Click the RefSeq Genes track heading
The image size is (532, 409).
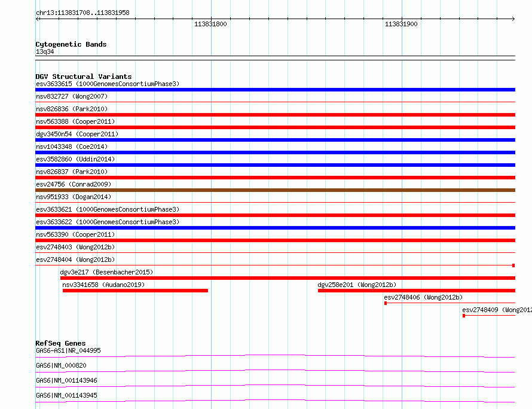[x=60, y=343]
